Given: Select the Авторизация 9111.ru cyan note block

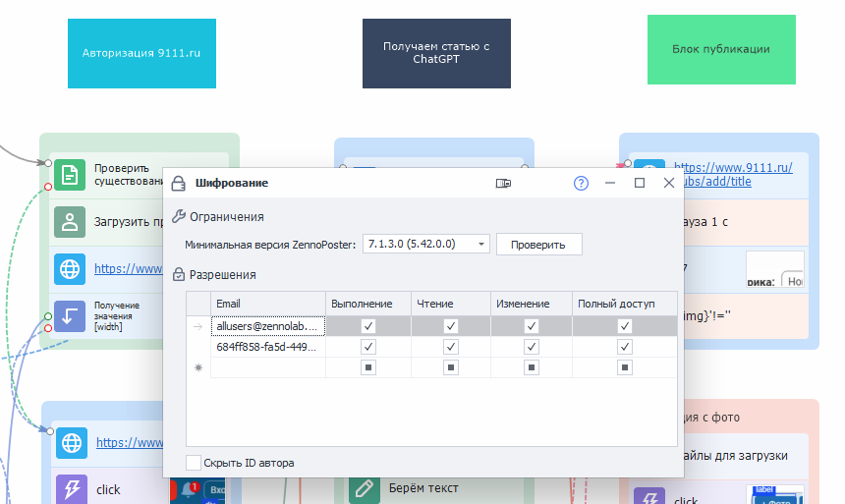Looking at the screenshot, I should pyautogui.click(x=141, y=53).
